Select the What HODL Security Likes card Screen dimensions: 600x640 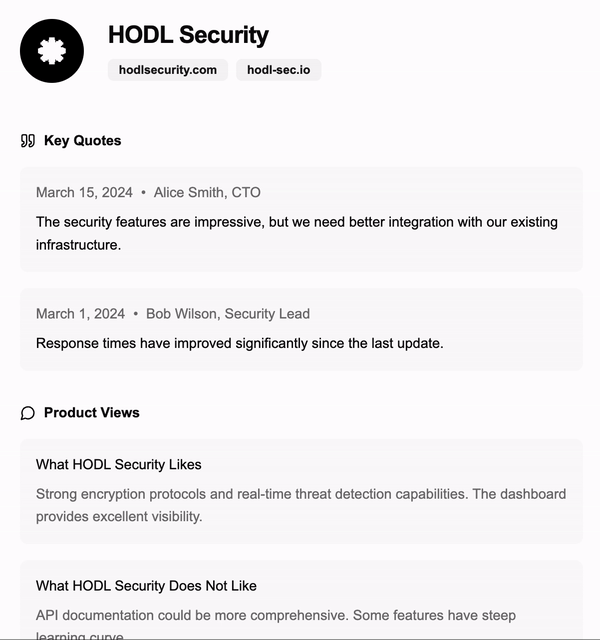(301, 491)
